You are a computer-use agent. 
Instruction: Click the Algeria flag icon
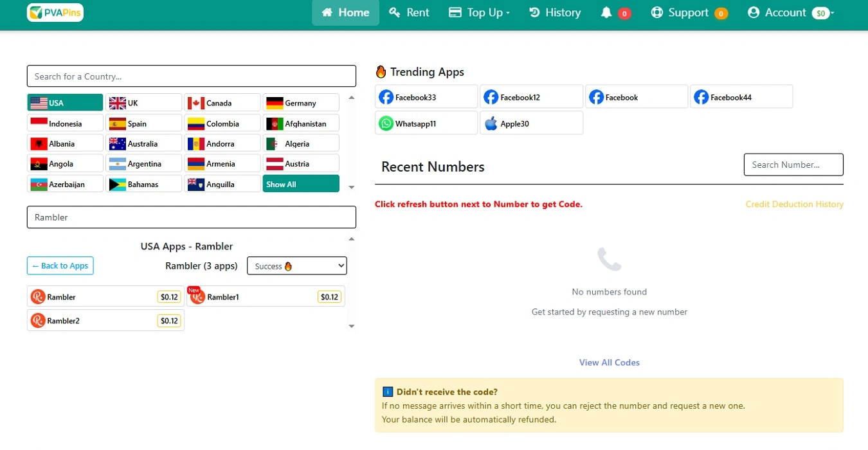tap(275, 143)
